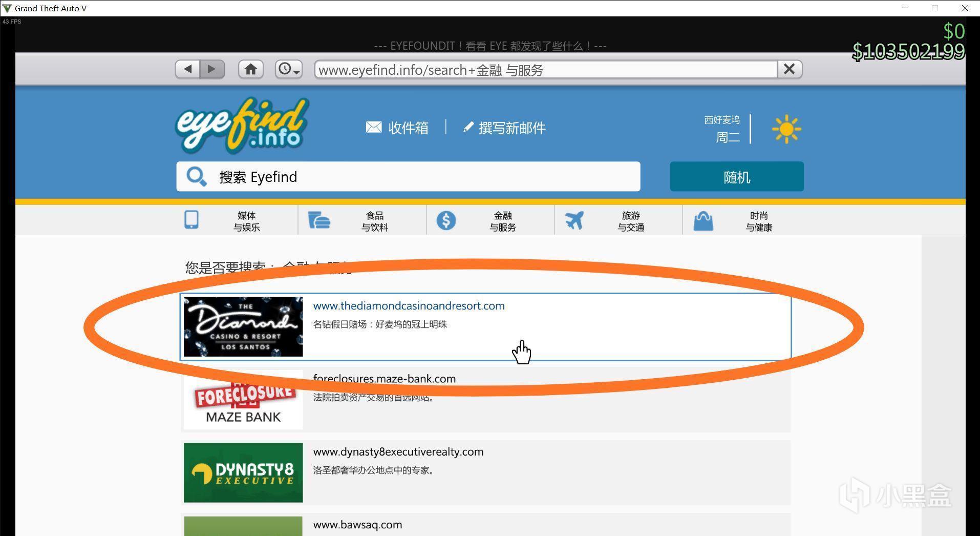Viewport: 980px width, 536px height.
Task: Click the sunny weather icon
Action: [786, 129]
